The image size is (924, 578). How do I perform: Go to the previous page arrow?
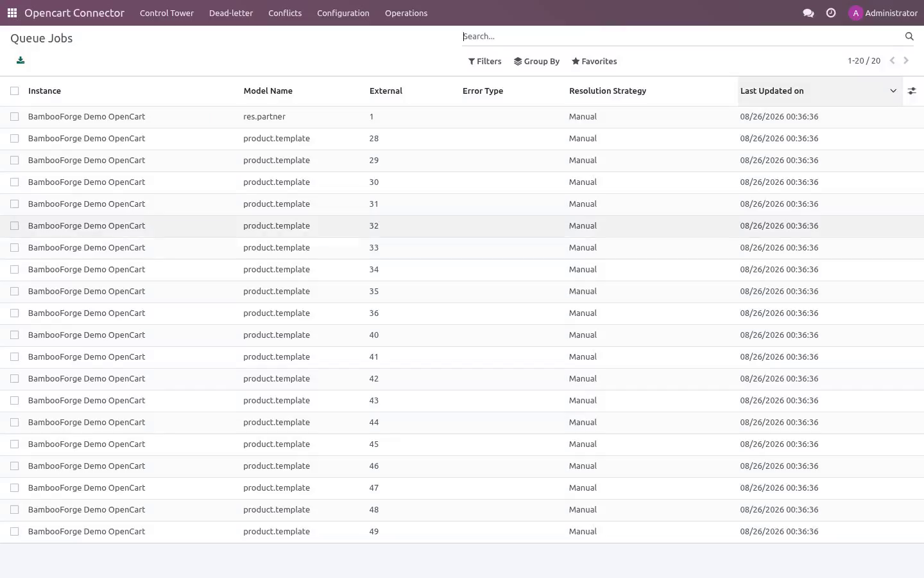tap(892, 60)
